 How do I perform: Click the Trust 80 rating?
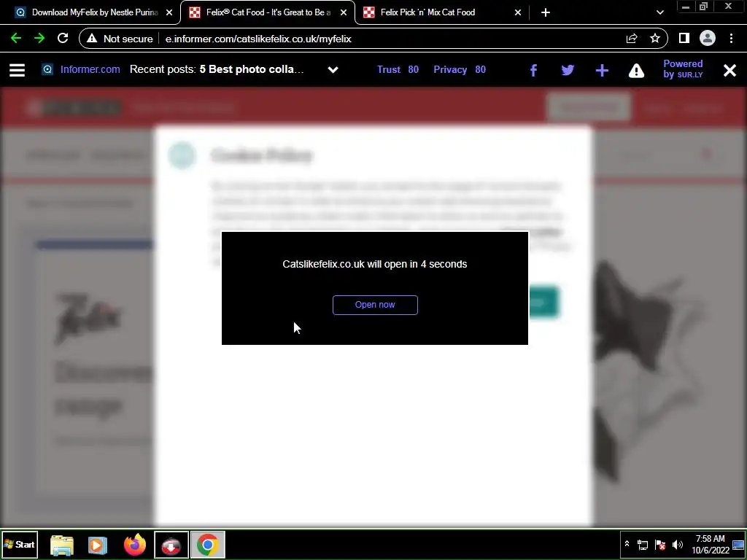point(398,69)
